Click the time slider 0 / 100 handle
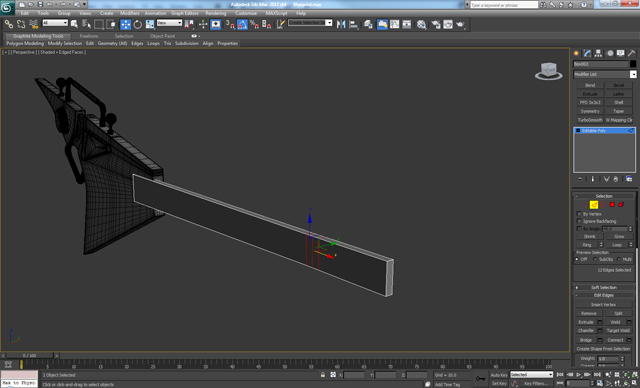Viewport: 640px width, 388px height. [30, 356]
